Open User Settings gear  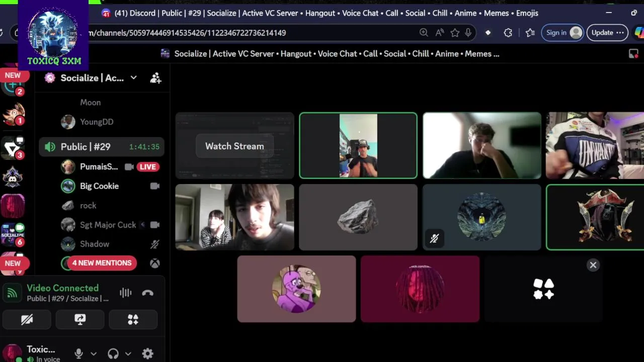[147, 353]
